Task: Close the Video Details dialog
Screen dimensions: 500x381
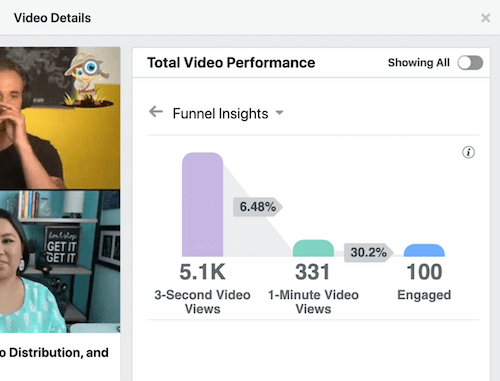Action: click(486, 18)
